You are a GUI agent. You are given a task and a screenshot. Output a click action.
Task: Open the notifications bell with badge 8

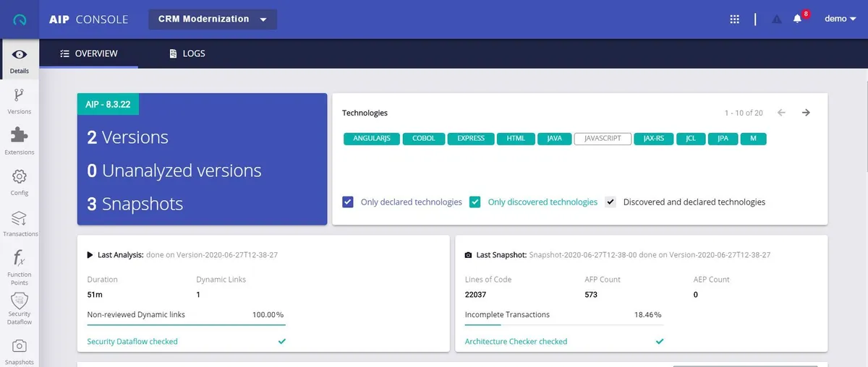point(798,19)
